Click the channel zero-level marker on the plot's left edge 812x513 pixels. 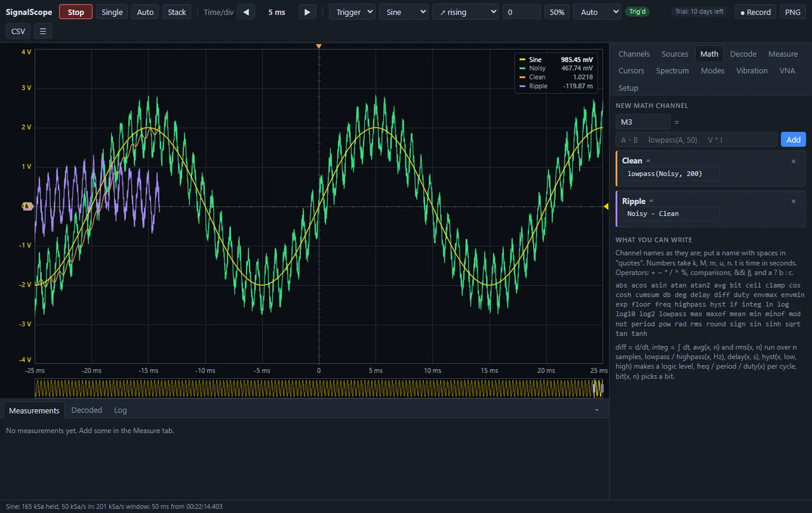tap(27, 206)
